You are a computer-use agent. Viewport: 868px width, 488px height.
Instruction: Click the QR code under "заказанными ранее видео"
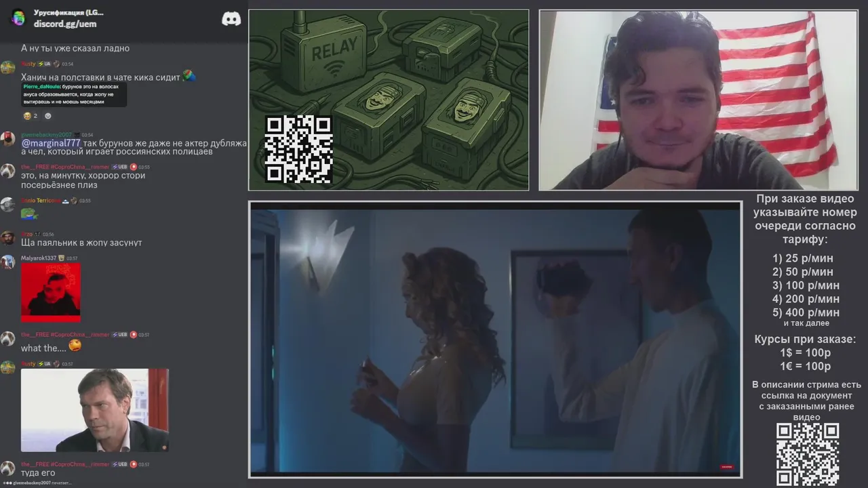point(808,455)
